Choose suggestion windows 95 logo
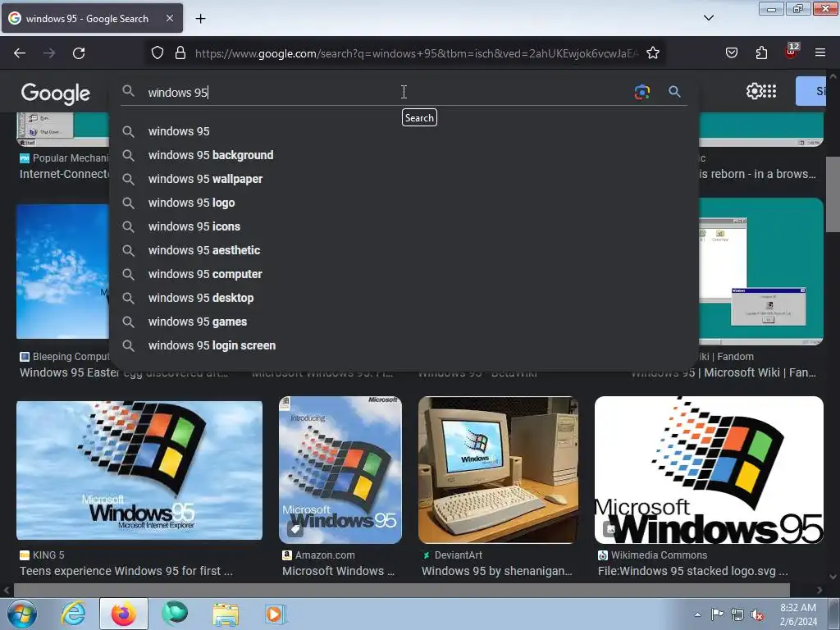This screenshot has height=630, width=840. [x=404, y=203]
